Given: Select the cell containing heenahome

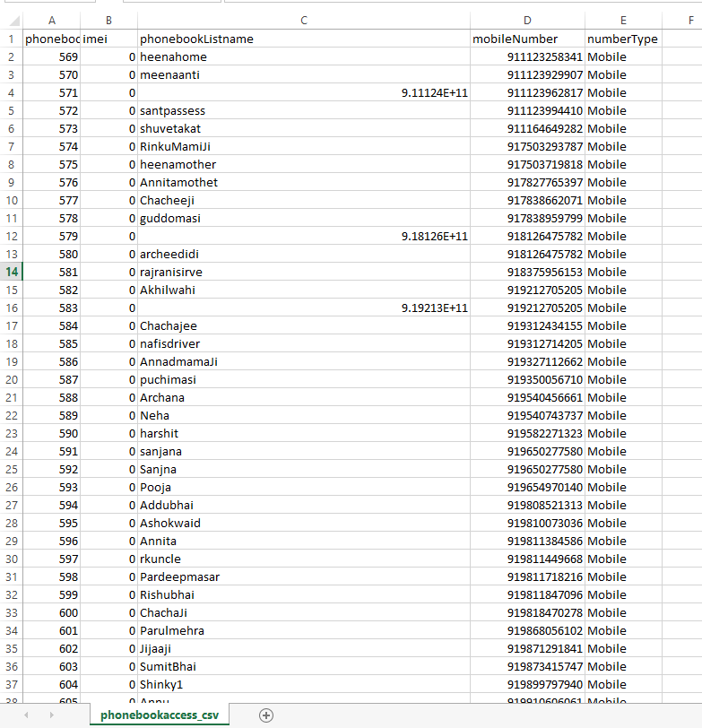Looking at the screenshot, I should [303, 56].
